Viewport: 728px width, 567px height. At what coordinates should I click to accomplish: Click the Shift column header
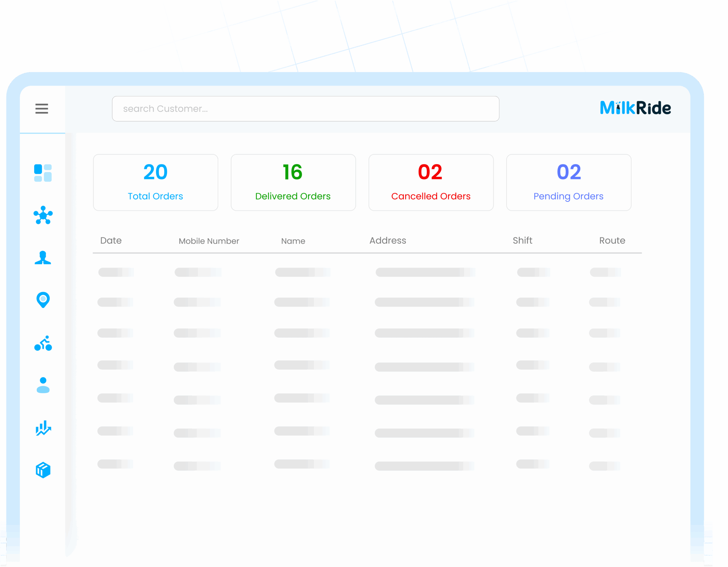pyautogui.click(x=522, y=241)
